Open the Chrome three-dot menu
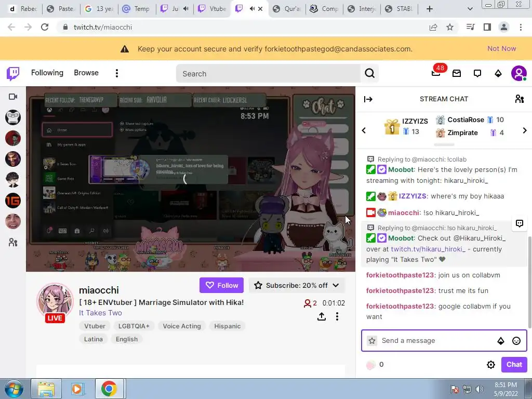 [521, 27]
